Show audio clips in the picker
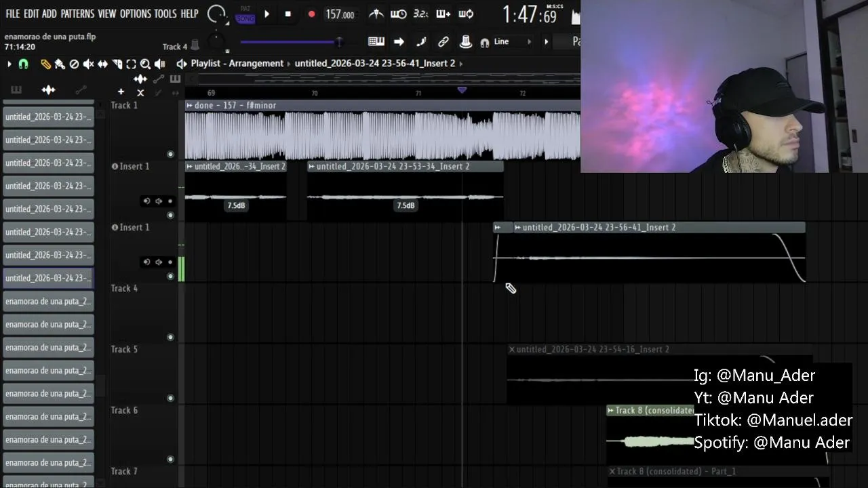This screenshot has height=488, width=868. coord(48,90)
